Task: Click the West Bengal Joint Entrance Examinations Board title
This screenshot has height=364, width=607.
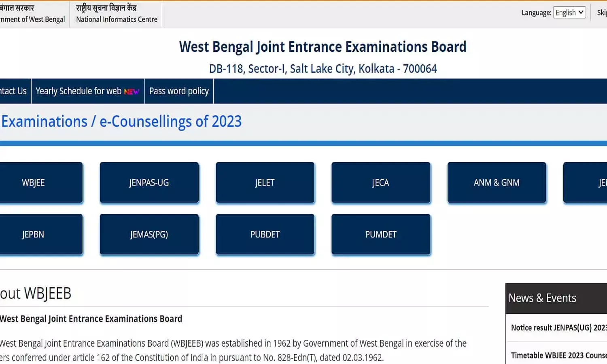Action: tap(323, 47)
